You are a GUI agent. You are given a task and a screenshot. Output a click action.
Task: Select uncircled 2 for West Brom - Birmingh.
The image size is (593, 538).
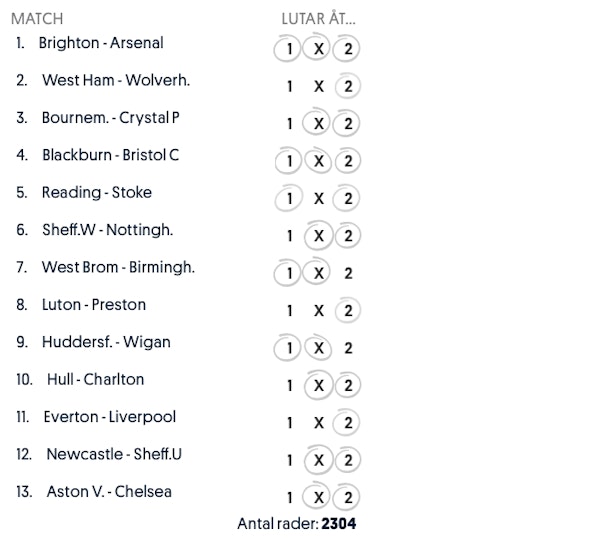coord(348,273)
